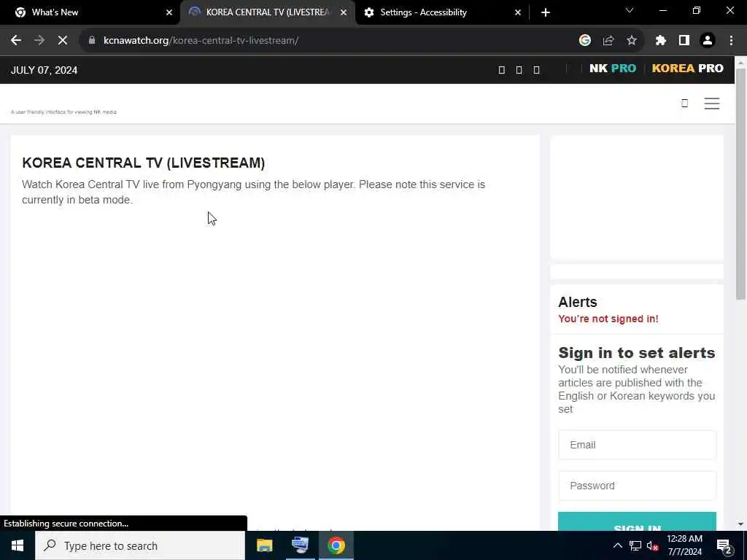Open the KOREA PRO link

[687, 68]
